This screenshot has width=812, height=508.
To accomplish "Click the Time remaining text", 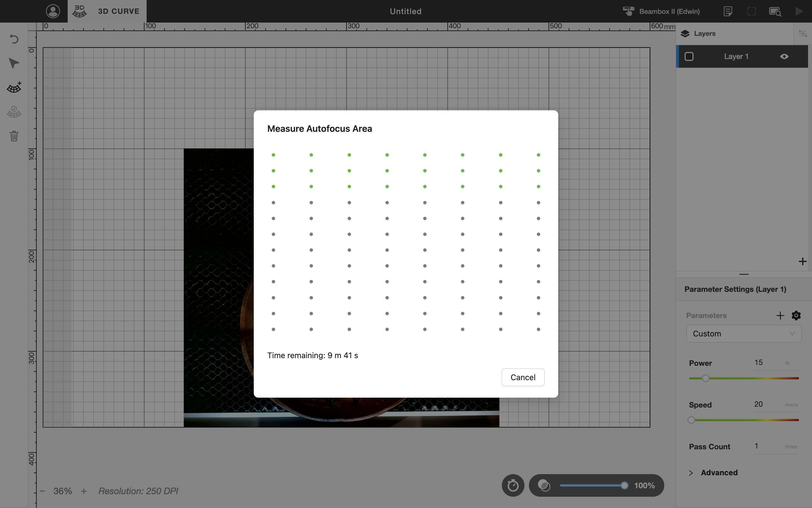I will point(312,356).
